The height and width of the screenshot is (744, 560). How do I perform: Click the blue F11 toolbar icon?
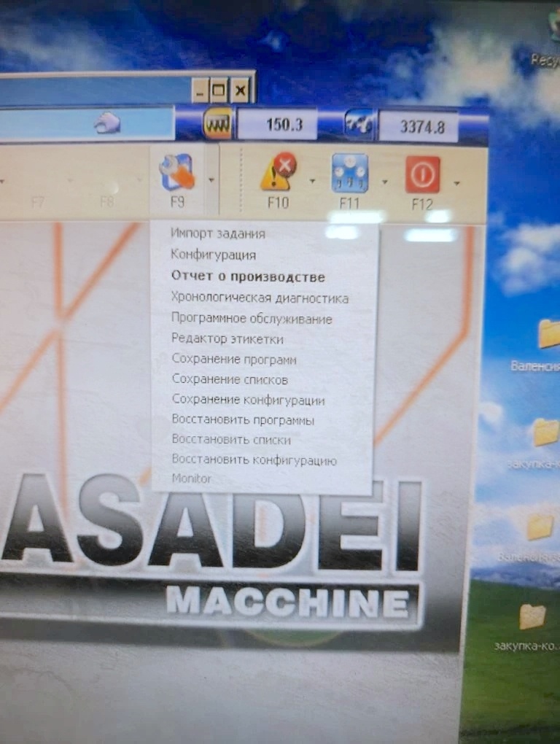(x=349, y=174)
